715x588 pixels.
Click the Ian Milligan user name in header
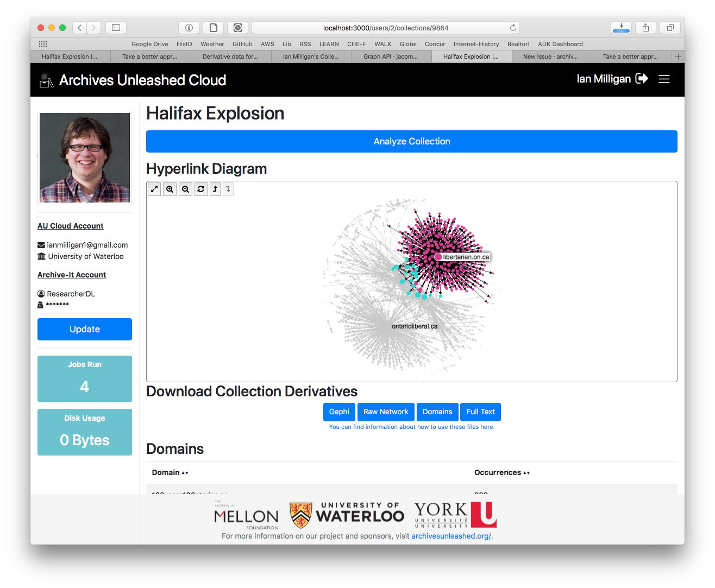pos(604,79)
